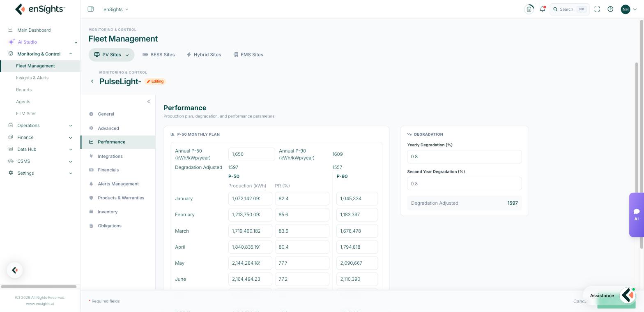644x312 pixels.
Task: Toggle the sidebar panel icon
Action: [x=91, y=9]
